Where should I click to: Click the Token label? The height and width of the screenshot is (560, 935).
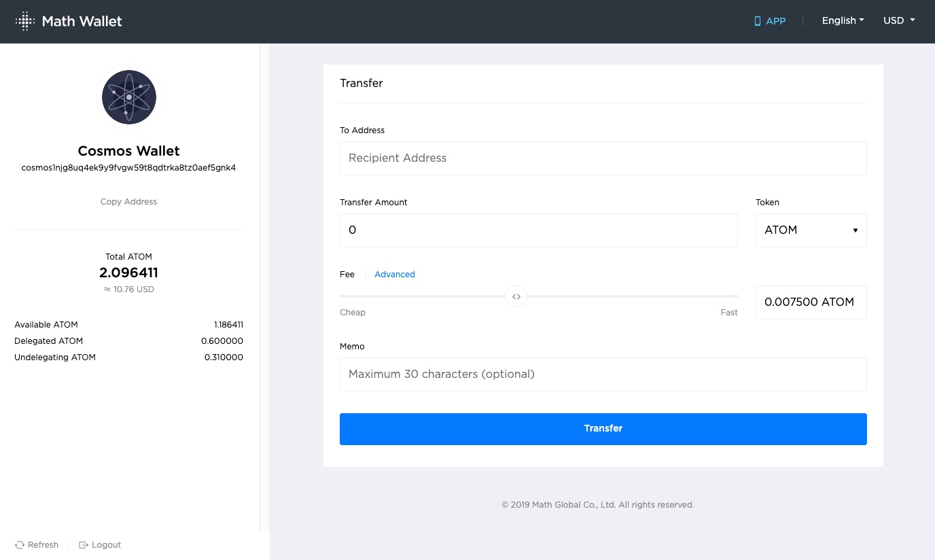coord(768,203)
